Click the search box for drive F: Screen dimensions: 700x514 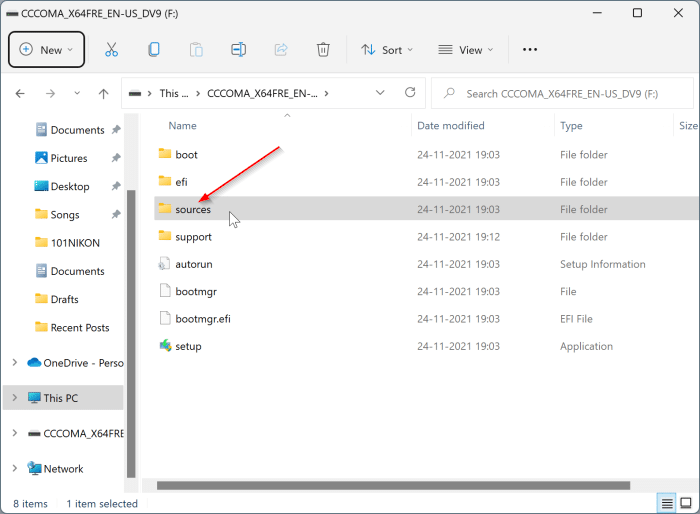coord(562,93)
